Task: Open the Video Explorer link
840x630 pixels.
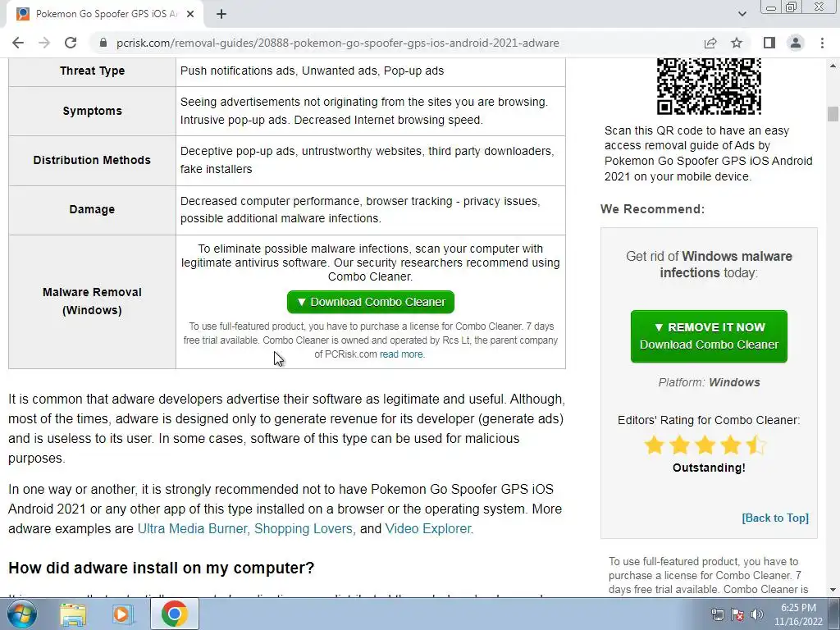Action: click(x=428, y=529)
